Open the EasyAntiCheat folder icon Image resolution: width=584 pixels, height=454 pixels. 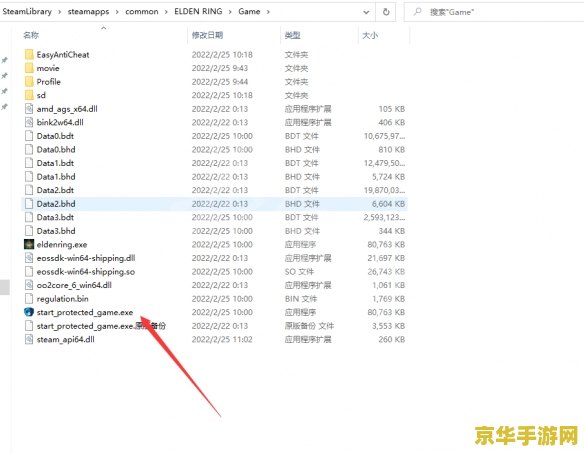tap(29, 55)
